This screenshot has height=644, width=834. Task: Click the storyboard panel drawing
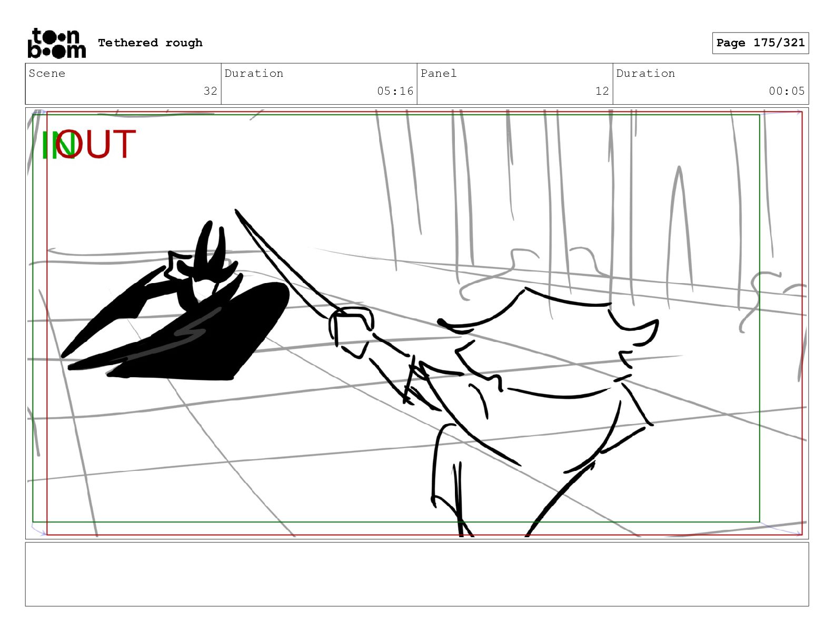point(417,323)
